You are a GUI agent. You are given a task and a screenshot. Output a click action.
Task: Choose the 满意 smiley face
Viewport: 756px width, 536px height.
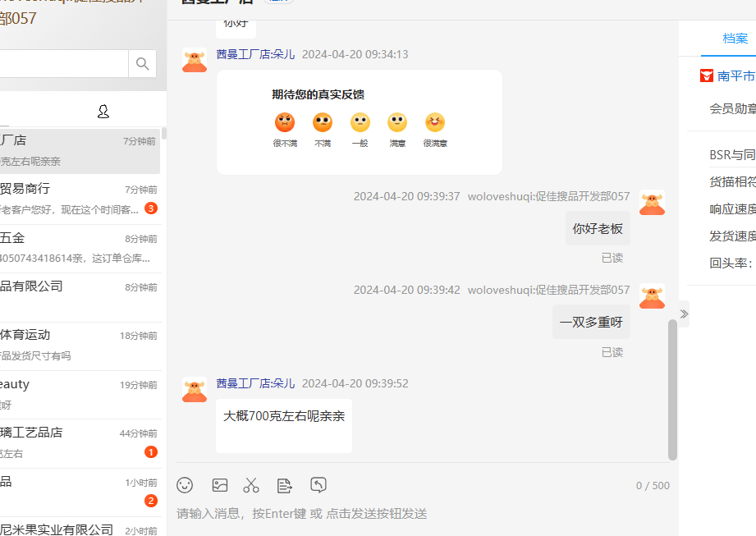397,123
